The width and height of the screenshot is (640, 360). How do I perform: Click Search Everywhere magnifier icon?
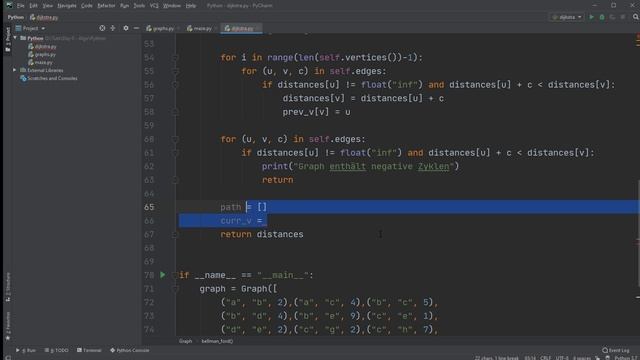636,17
